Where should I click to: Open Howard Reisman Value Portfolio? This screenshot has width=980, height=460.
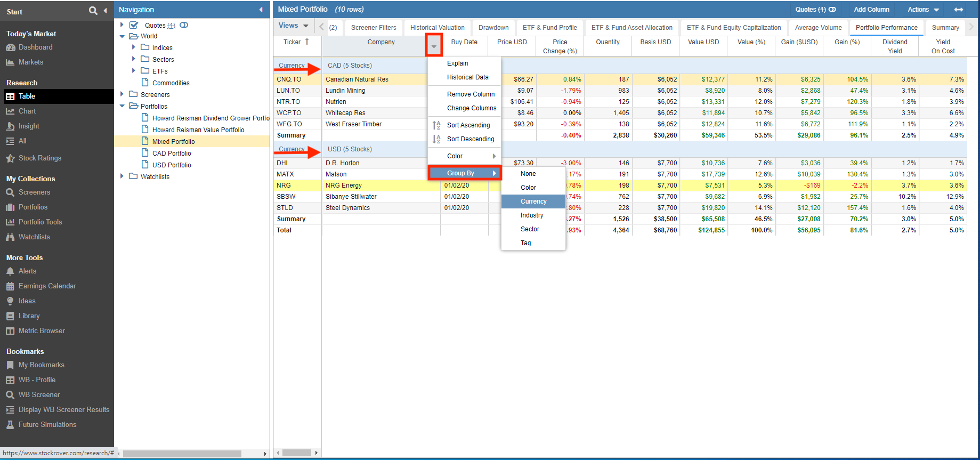[x=198, y=130]
